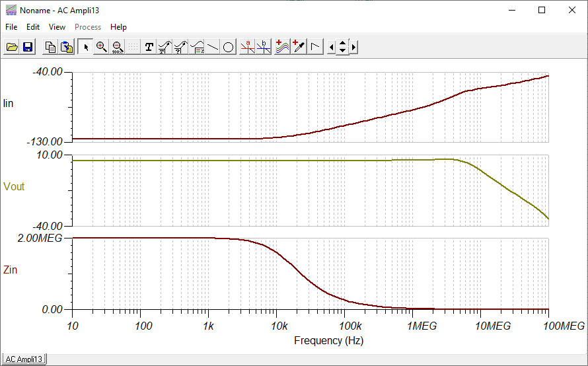Reset zoom to 100% magnifier
588x366 pixels.
click(118, 47)
